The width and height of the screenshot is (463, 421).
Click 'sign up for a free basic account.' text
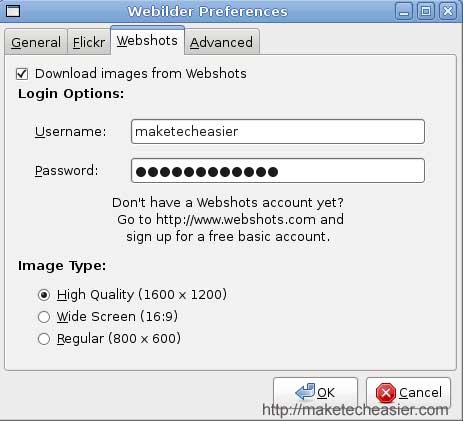click(228, 237)
